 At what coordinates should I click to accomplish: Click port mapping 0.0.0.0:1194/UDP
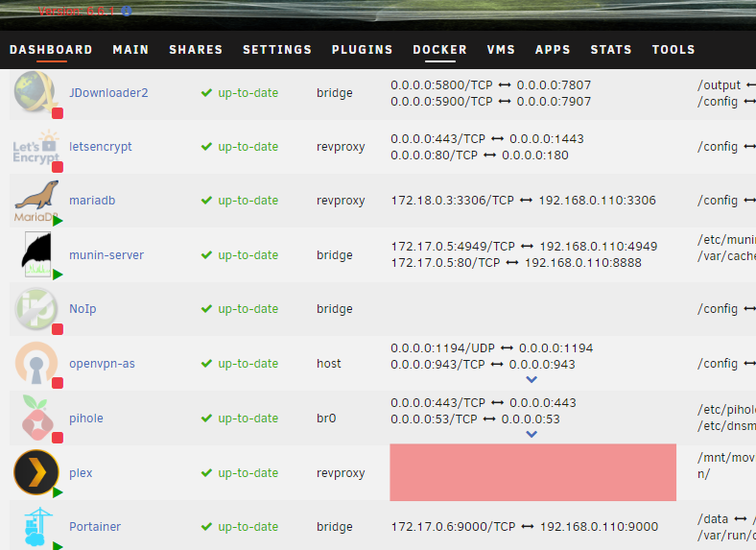coord(492,348)
